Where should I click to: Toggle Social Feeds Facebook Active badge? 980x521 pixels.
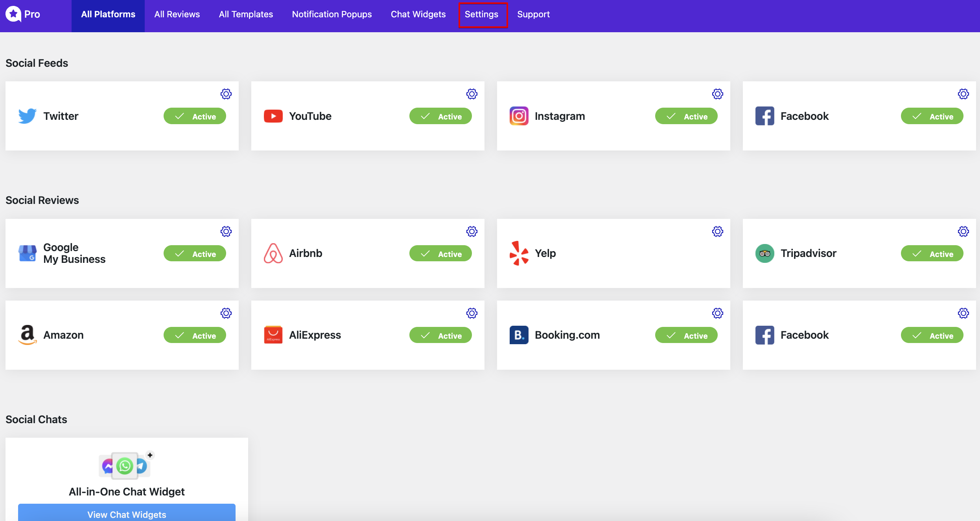pos(932,116)
